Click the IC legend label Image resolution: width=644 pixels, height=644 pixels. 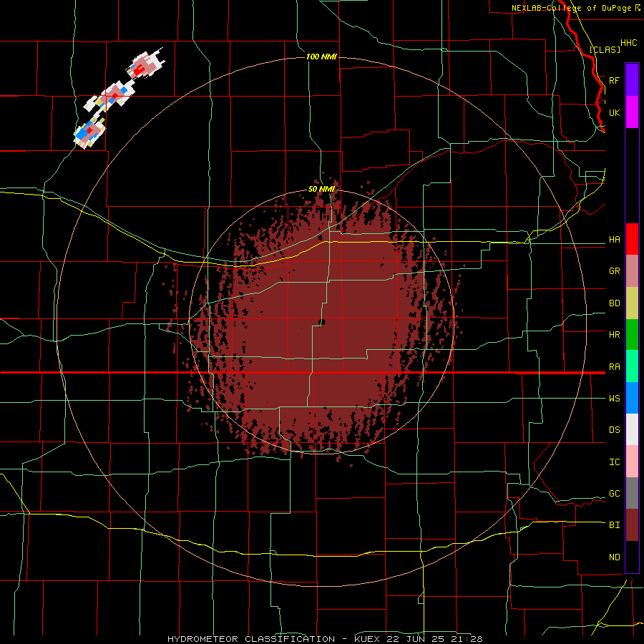[614, 462]
